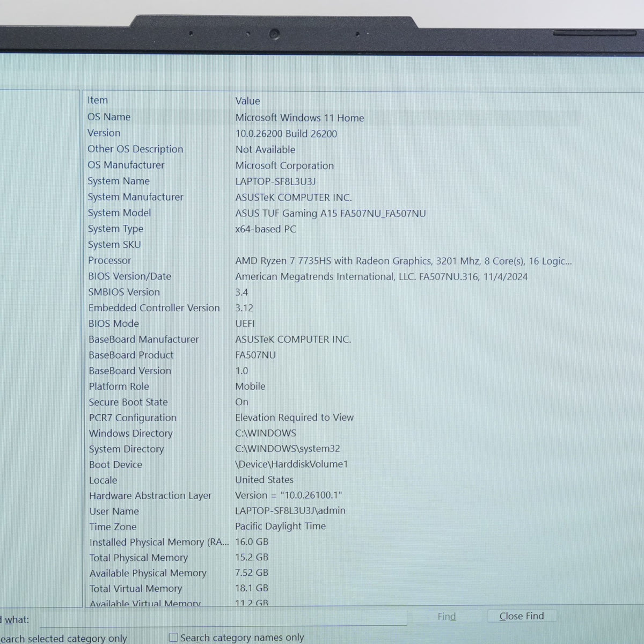The height and width of the screenshot is (644, 644).
Task: Select the SMBIOS Version row
Action: tap(333, 292)
